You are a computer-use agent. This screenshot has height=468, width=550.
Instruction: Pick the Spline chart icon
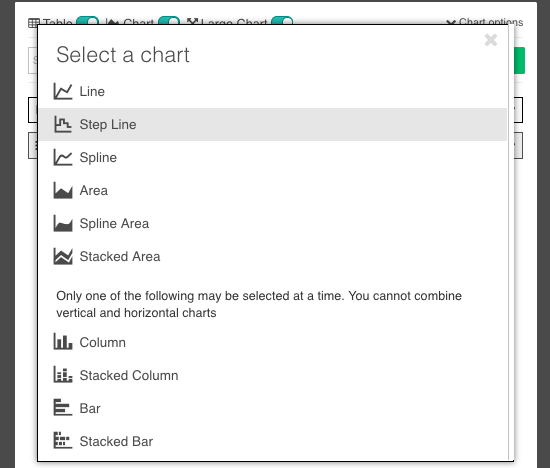[63, 158]
